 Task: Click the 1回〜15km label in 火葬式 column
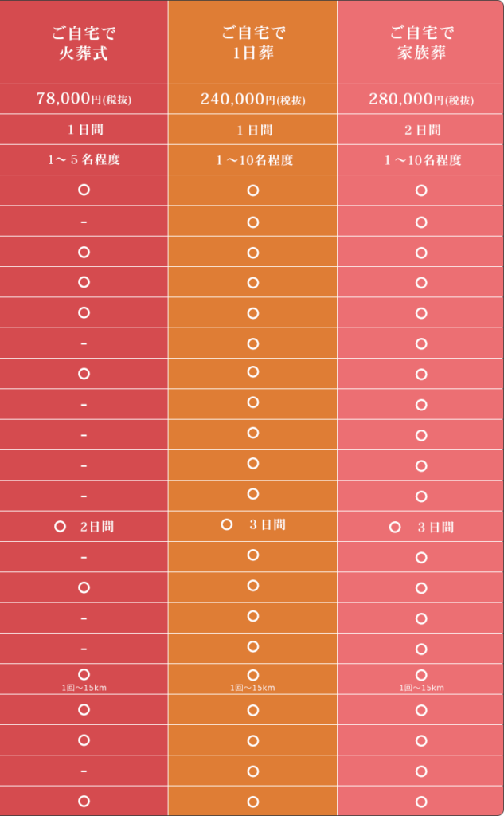pyautogui.click(x=84, y=688)
